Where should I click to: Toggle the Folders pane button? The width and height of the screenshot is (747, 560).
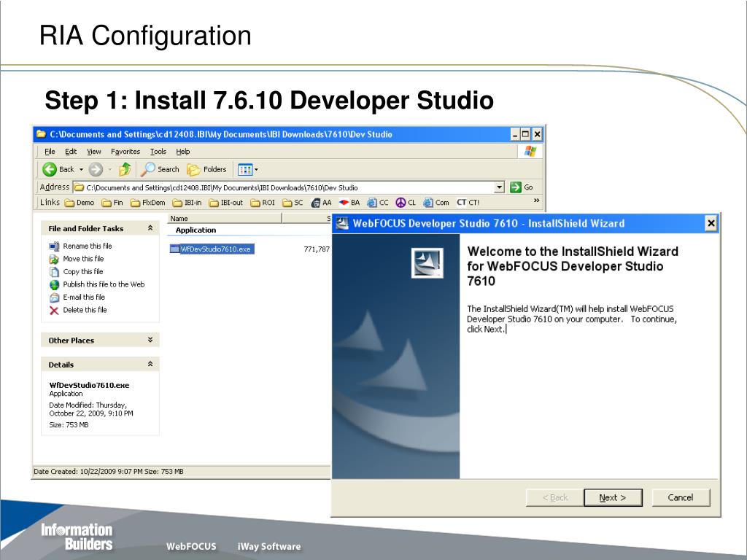tap(206, 169)
